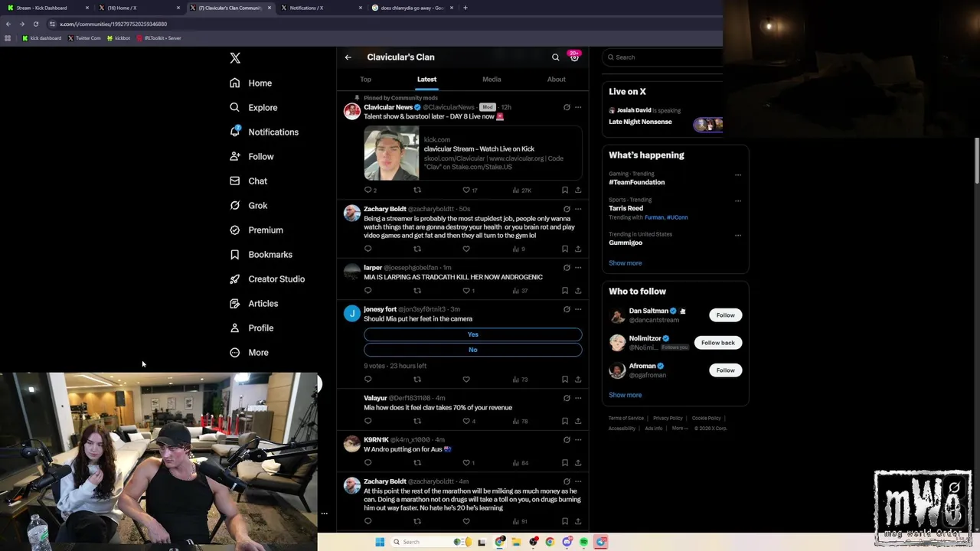The height and width of the screenshot is (551, 980).
Task: Open Explore in the X sidebar
Action: coord(253,107)
